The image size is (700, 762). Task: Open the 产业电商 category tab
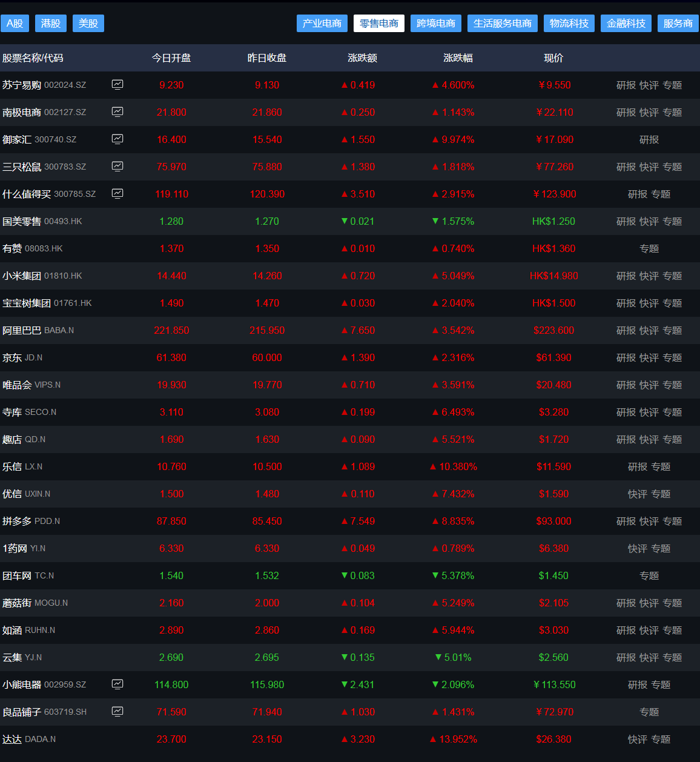pos(322,24)
